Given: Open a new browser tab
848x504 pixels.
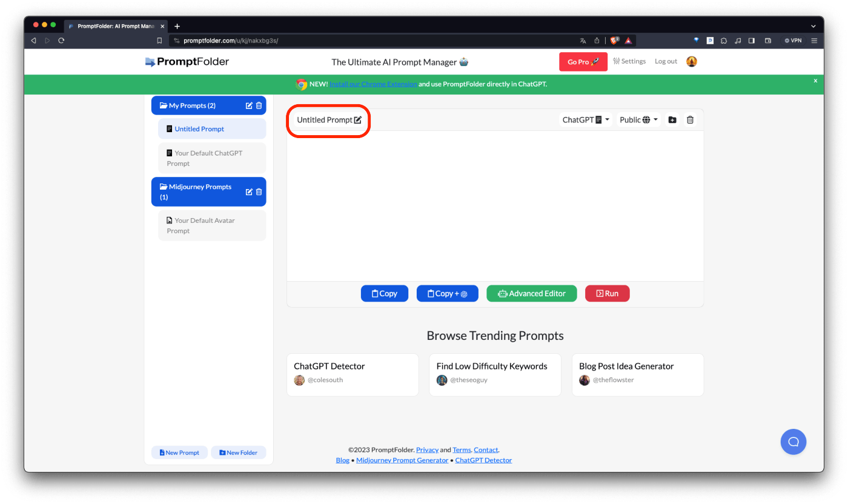Looking at the screenshot, I should click(177, 27).
